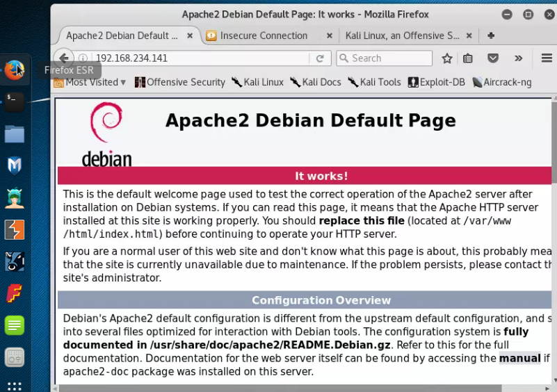Click the Debian swirl logo image
This screenshot has height=392, width=557.
[106, 135]
